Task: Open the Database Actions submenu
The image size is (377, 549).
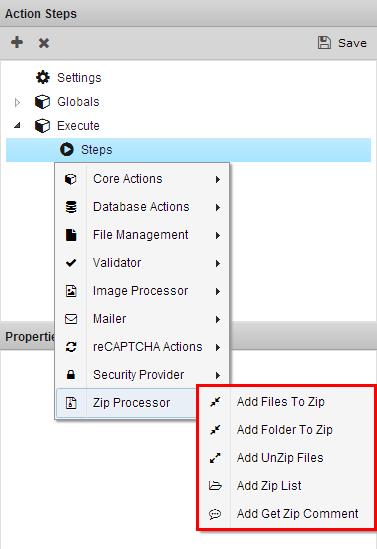Action: [x=142, y=207]
